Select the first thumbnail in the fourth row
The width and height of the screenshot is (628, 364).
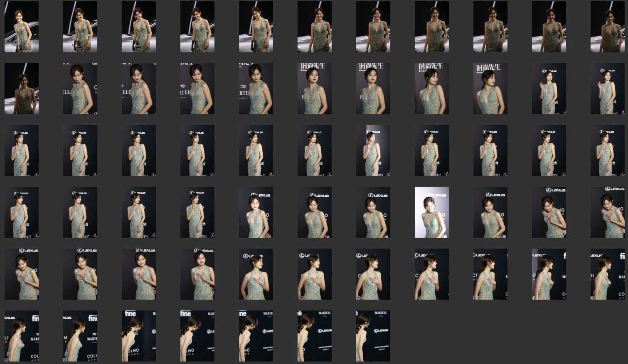[x=22, y=212]
